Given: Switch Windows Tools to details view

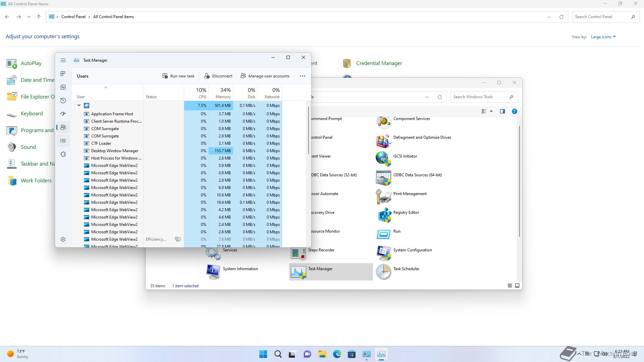Looking at the screenshot, I should pos(510,286).
